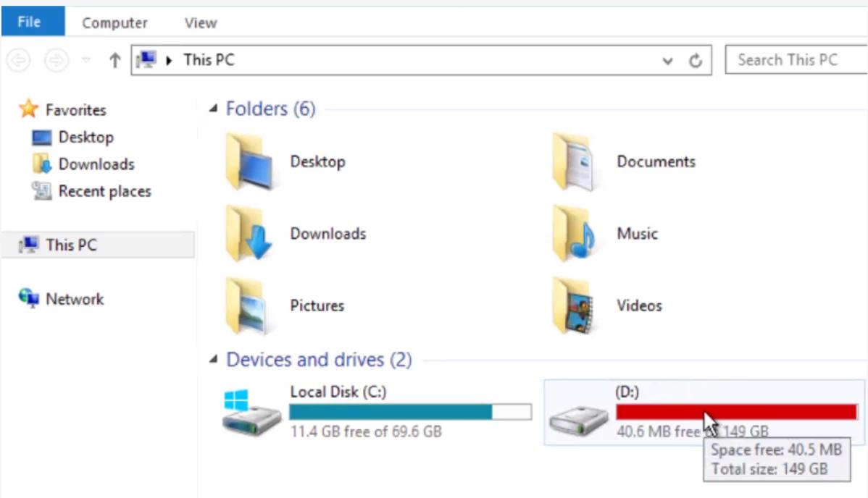Collapse the Devices and drives group

pos(213,360)
